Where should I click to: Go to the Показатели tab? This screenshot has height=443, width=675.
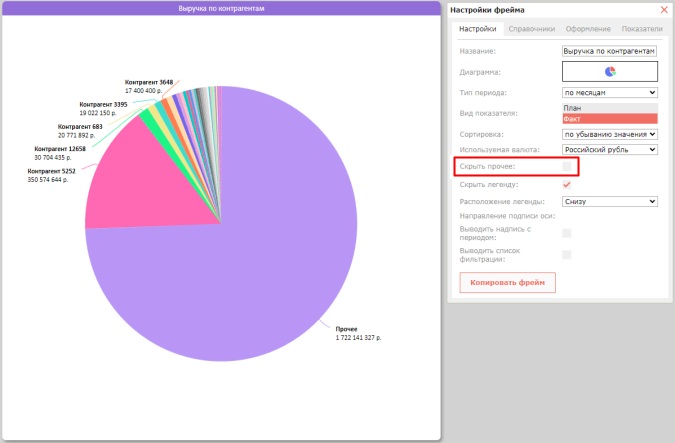(642, 29)
